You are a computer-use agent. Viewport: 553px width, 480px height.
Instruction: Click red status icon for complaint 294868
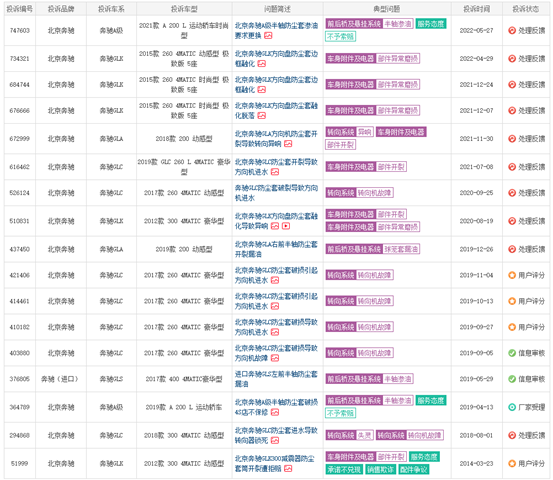click(512, 436)
